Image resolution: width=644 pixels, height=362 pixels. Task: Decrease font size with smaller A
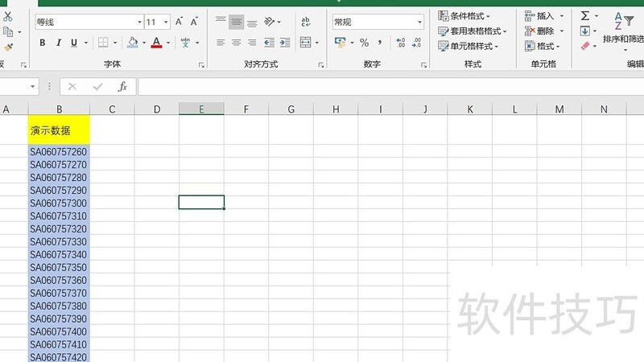point(194,22)
